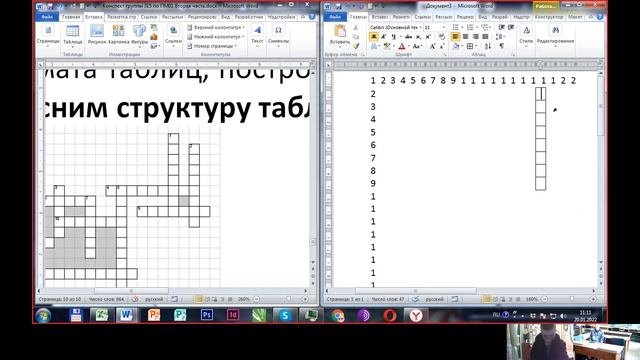Open Skype from taskbar
The width and height of the screenshot is (640, 360).
tap(285, 315)
